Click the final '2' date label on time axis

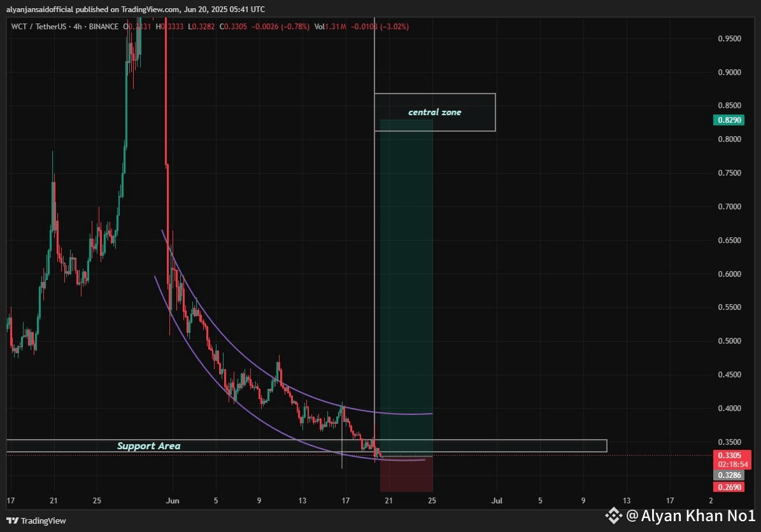point(711,500)
